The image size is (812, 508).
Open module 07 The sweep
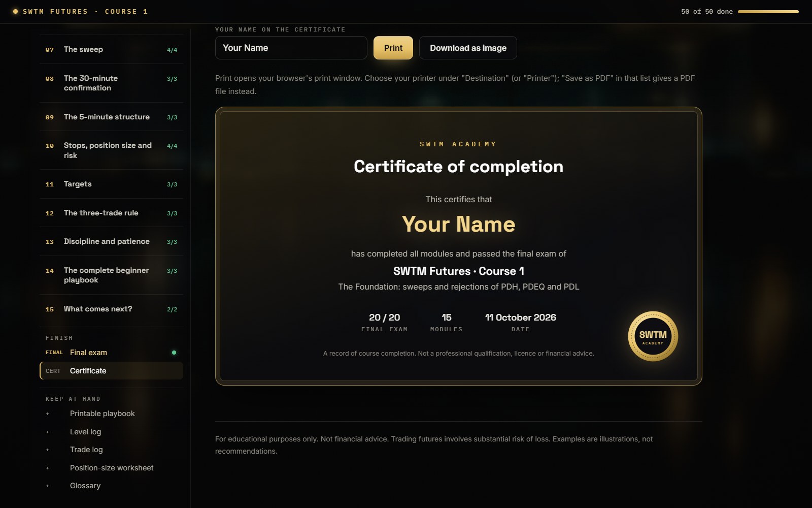pos(111,49)
